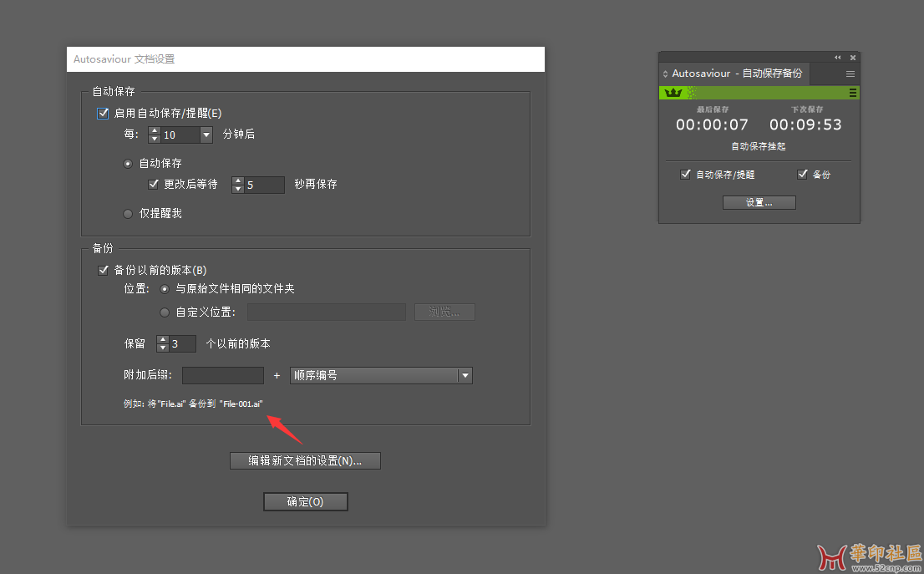Open the Autosaviour panel flyout menu icon
The height and width of the screenshot is (574, 924).
tap(850, 74)
